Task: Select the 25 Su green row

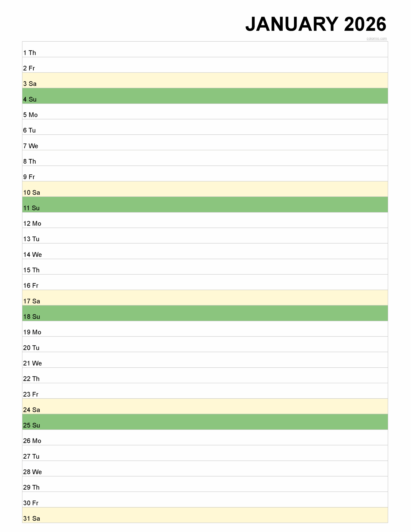Action: point(205,422)
